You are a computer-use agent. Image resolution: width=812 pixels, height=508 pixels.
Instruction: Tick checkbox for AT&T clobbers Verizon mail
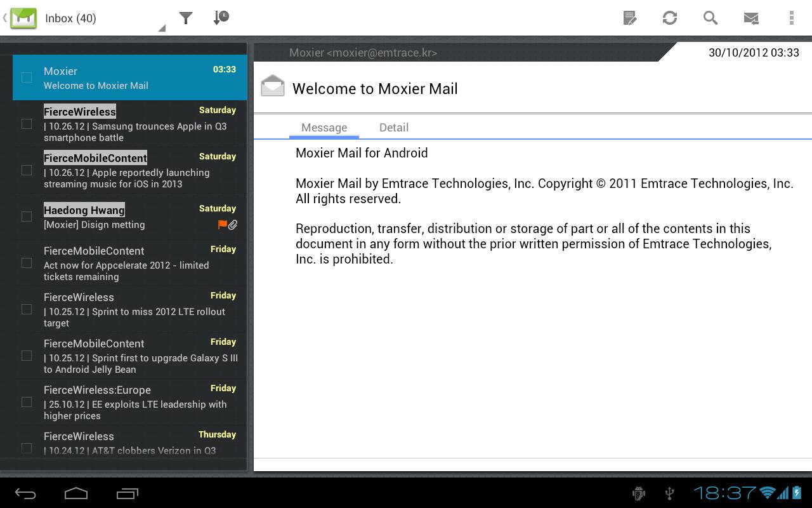27,448
